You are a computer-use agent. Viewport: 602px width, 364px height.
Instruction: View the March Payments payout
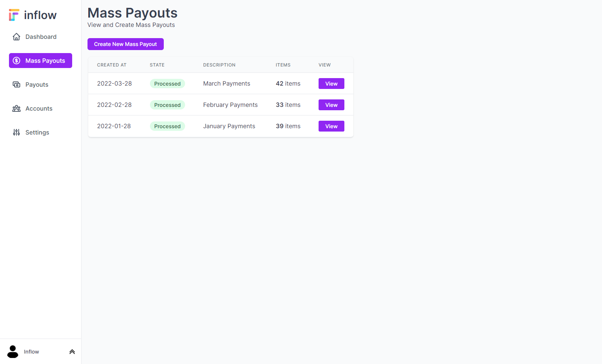331,84
